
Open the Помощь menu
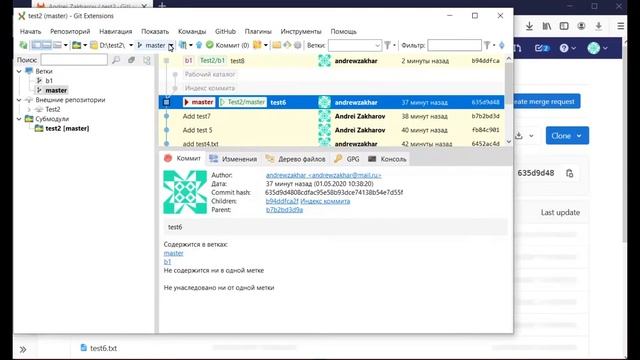coord(344,31)
